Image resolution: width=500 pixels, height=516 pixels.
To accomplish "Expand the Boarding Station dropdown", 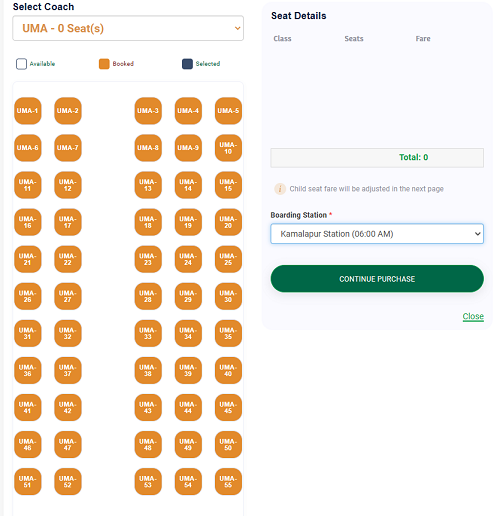I will [377, 234].
